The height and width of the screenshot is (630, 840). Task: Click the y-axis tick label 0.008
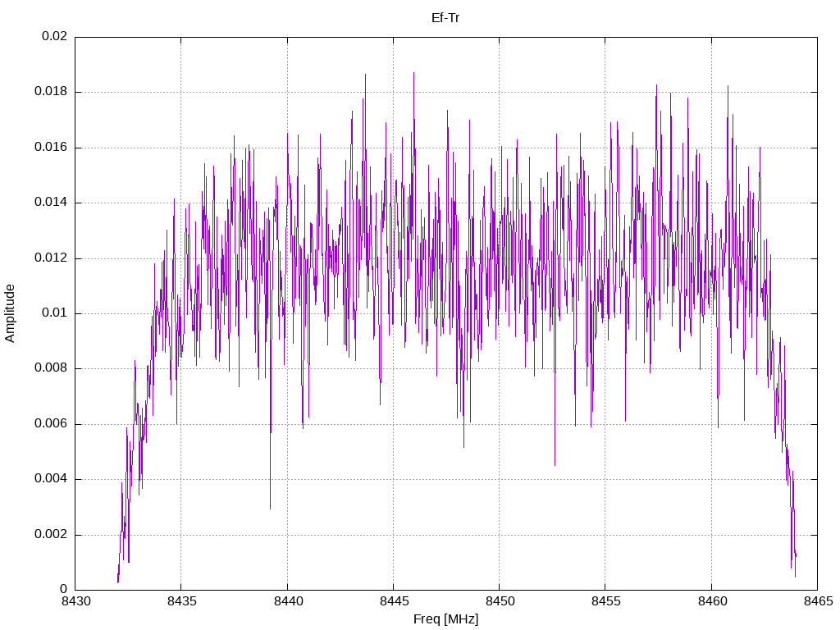pos(51,368)
